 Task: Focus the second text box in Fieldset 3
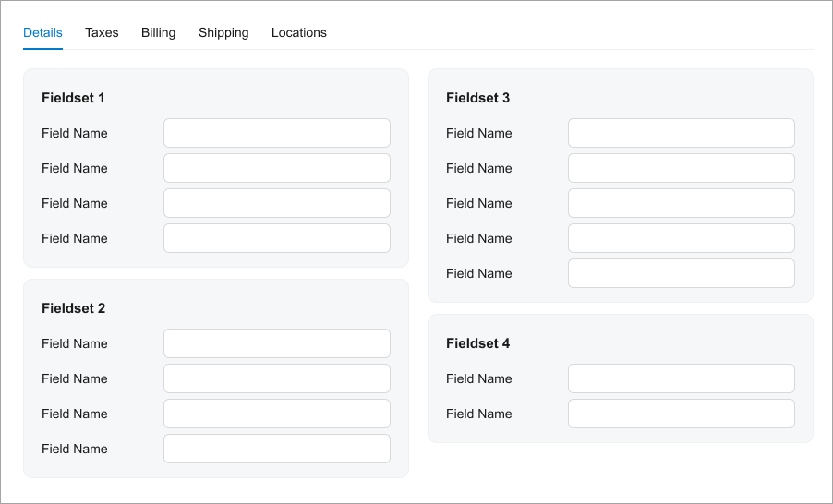tap(682, 168)
